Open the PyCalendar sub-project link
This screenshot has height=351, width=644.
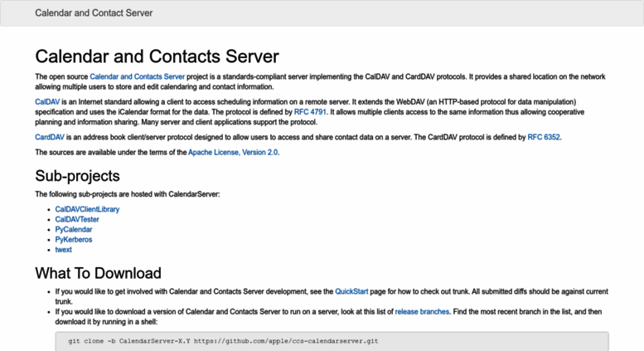coord(74,229)
